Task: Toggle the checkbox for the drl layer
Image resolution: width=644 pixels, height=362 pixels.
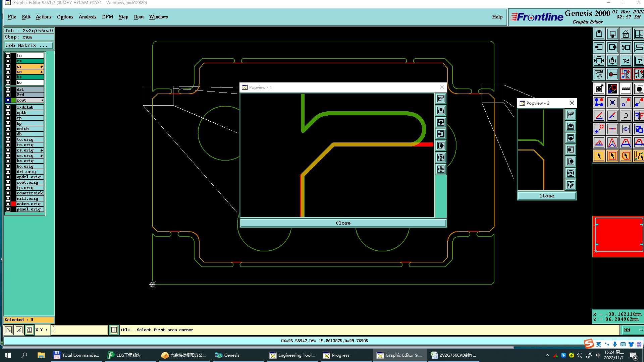Action: (x=8, y=89)
